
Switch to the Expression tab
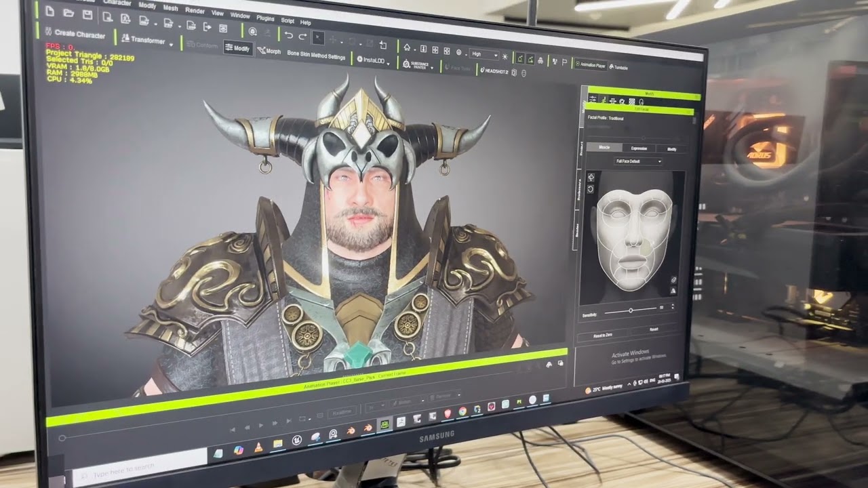point(639,148)
